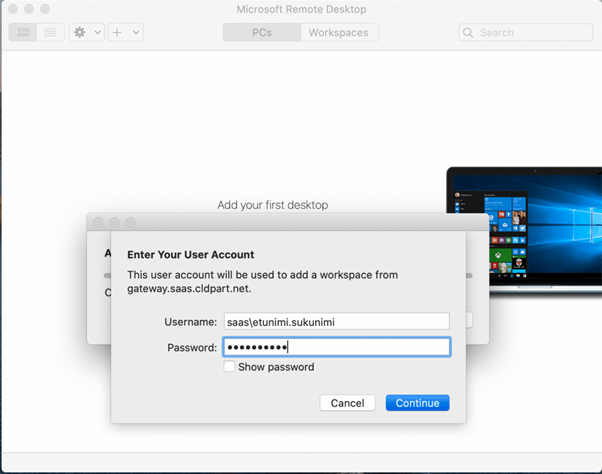Viewport: 602px width, 474px height.
Task: Click the background sheet's gray close button
Action: point(98,222)
